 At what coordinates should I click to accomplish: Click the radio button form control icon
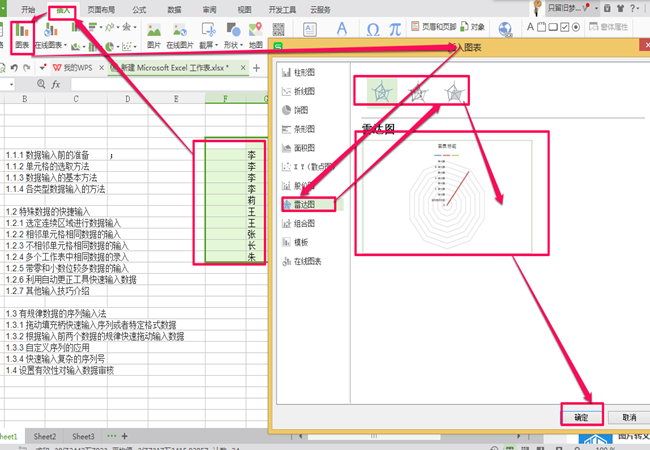pyautogui.click(x=576, y=27)
